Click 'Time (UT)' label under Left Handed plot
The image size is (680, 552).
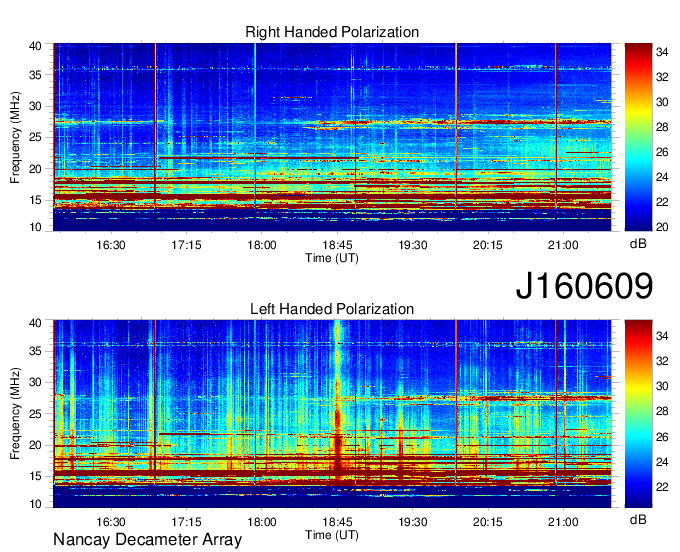click(332, 535)
